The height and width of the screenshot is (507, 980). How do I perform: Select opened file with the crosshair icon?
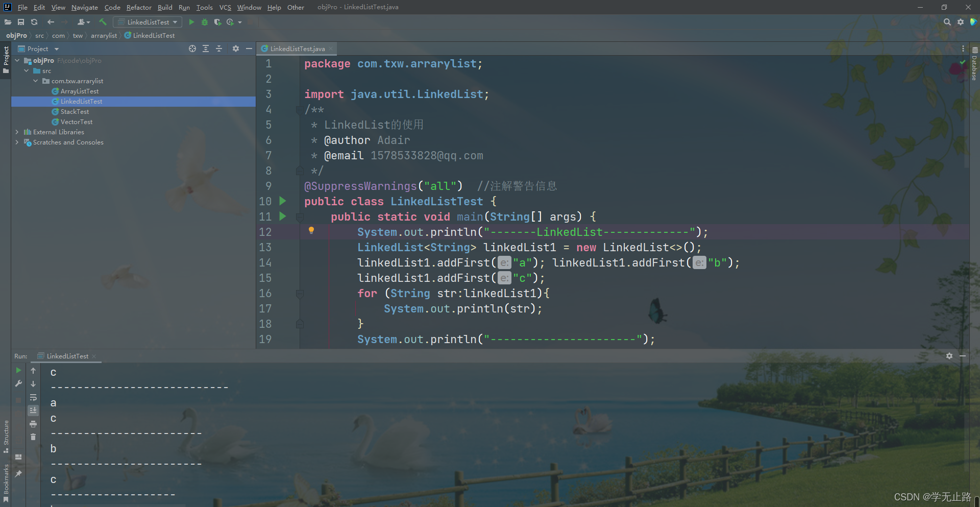[x=192, y=49]
